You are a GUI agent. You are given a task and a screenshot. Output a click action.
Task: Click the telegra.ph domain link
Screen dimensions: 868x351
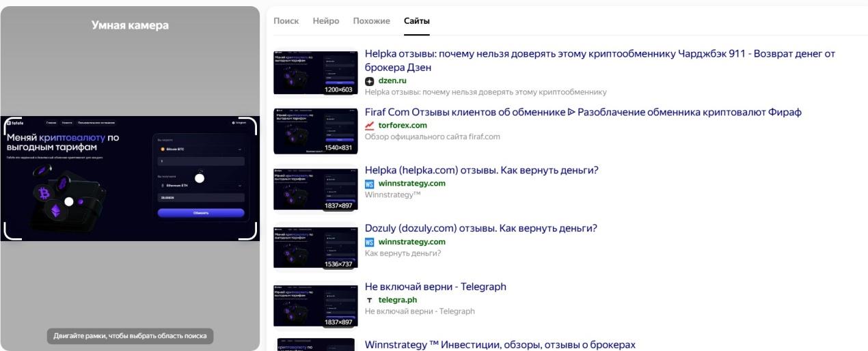coord(397,300)
